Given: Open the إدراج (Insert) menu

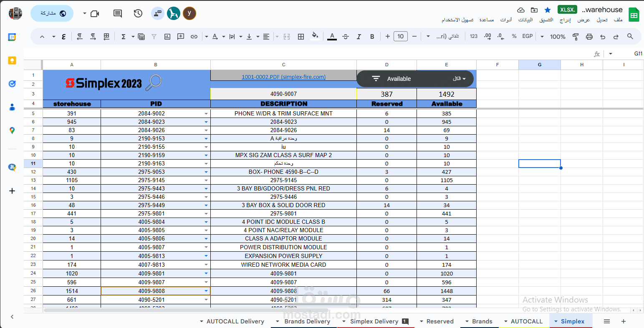Looking at the screenshot, I should (x=565, y=20).
